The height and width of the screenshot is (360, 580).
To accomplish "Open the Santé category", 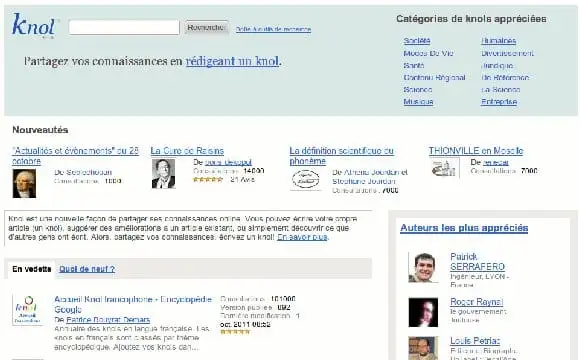I will (x=414, y=65).
